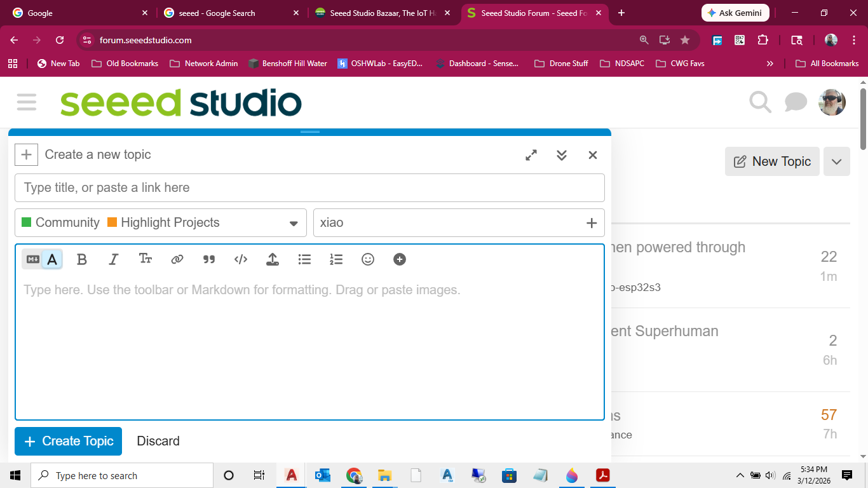Insert preformatted code block icon
Viewport: 868px width, 488px height.
241,259
